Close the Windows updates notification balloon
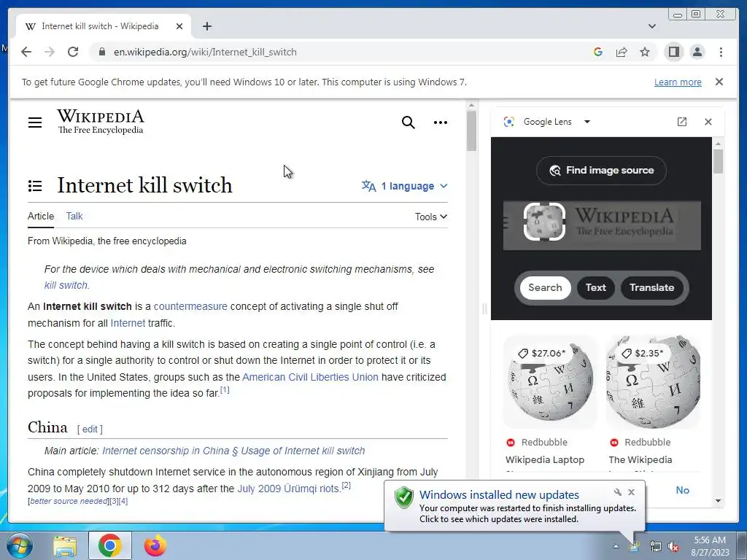 tap(631, 492)
